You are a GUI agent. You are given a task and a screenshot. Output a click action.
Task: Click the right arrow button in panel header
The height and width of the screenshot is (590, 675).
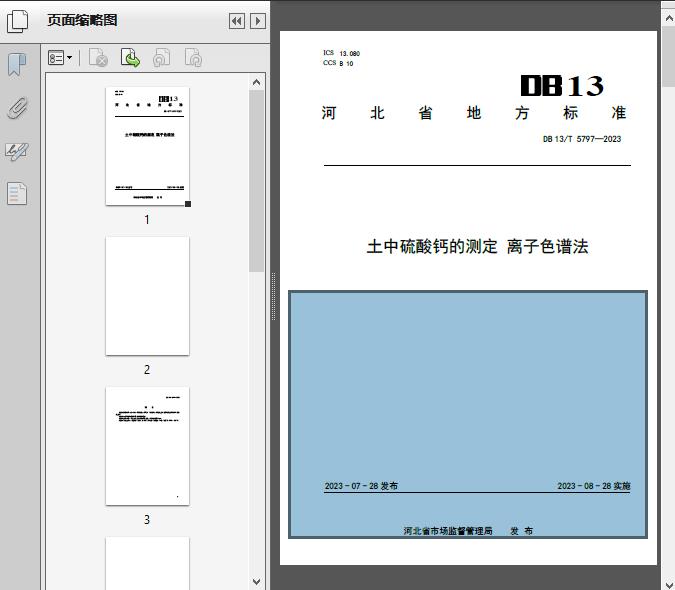(258, 20)
